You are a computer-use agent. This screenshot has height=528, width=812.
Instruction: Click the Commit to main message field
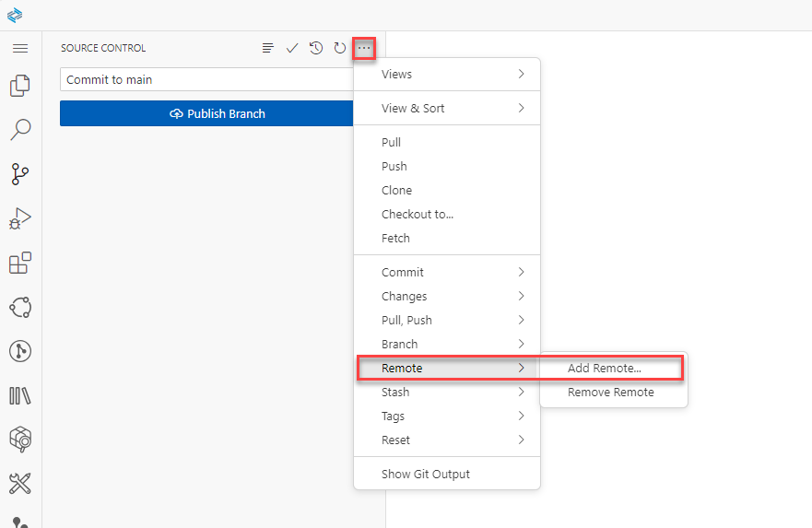coord(206,80)
